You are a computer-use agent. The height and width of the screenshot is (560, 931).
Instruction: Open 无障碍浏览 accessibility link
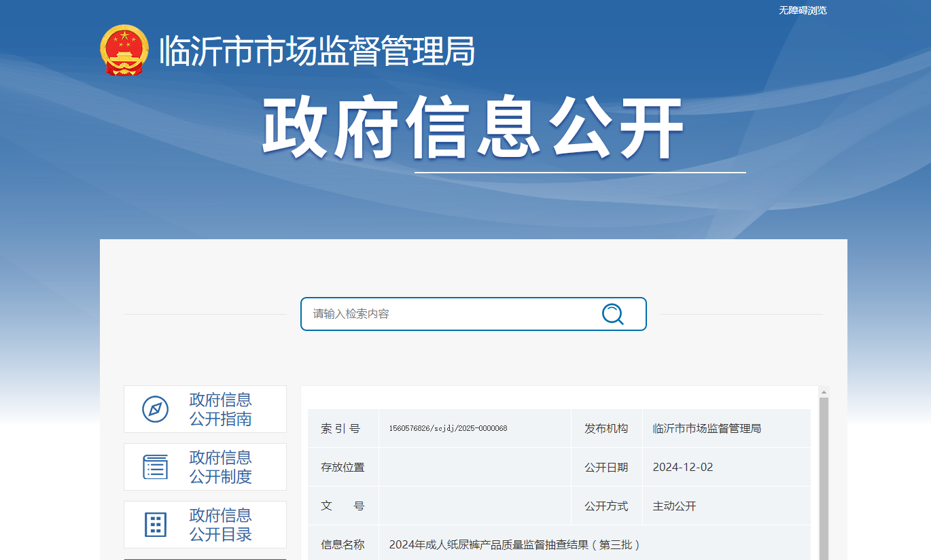pos(803,10)
